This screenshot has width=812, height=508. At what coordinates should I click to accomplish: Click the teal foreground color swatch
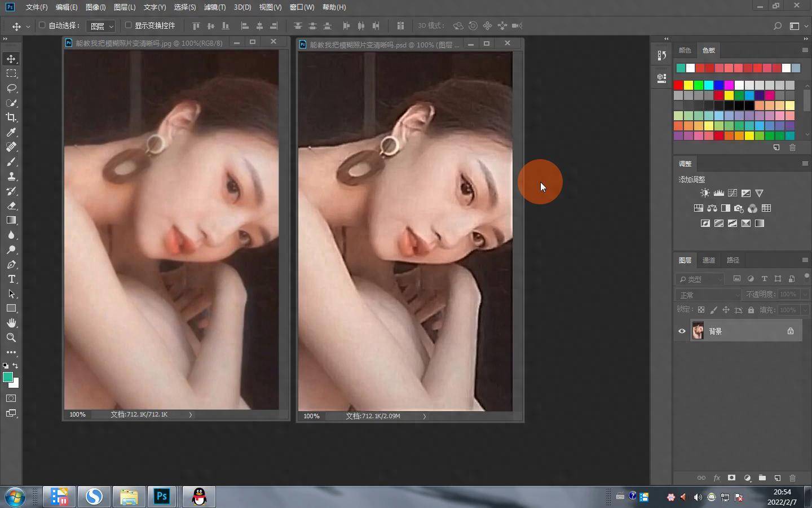tap(7, 377)
